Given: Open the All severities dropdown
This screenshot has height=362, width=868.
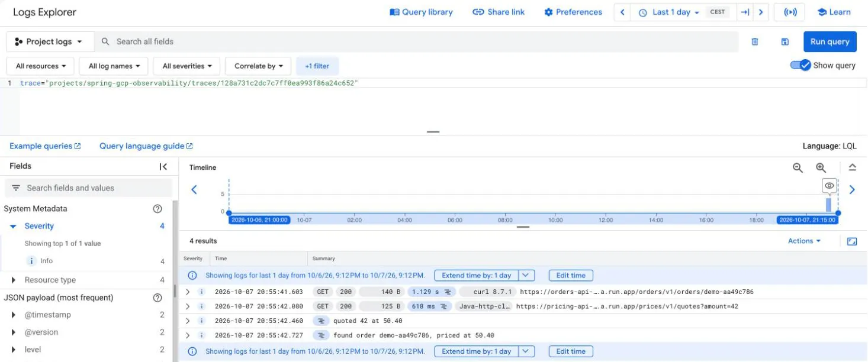Looking at the screenshot, I should pos(187,66).
